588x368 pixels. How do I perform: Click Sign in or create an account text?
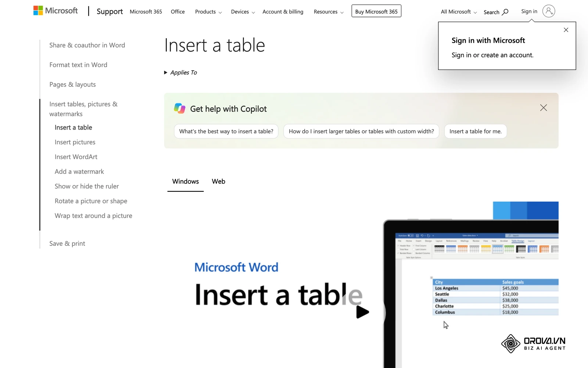pyautogui.click(x=492, y=55)
